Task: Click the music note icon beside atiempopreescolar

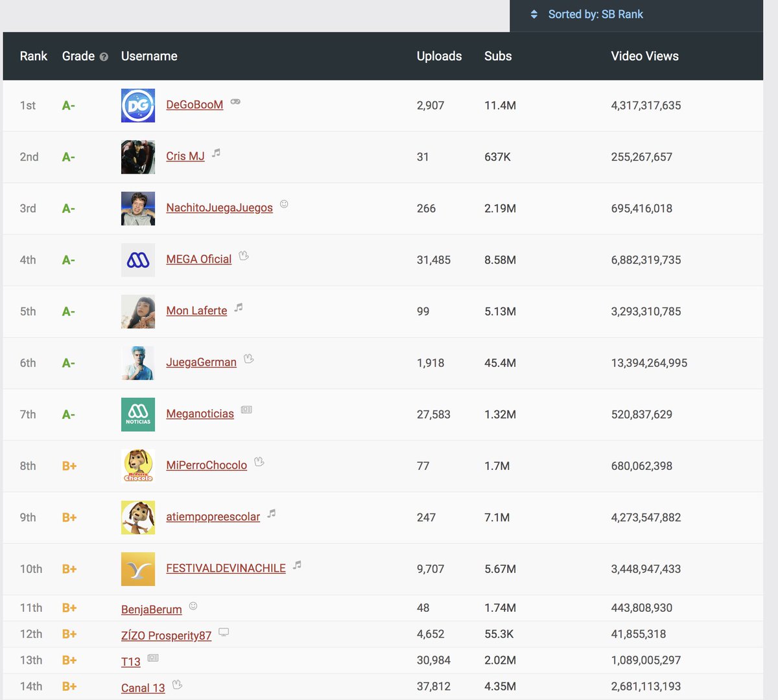Action: (x=272, y=513)
